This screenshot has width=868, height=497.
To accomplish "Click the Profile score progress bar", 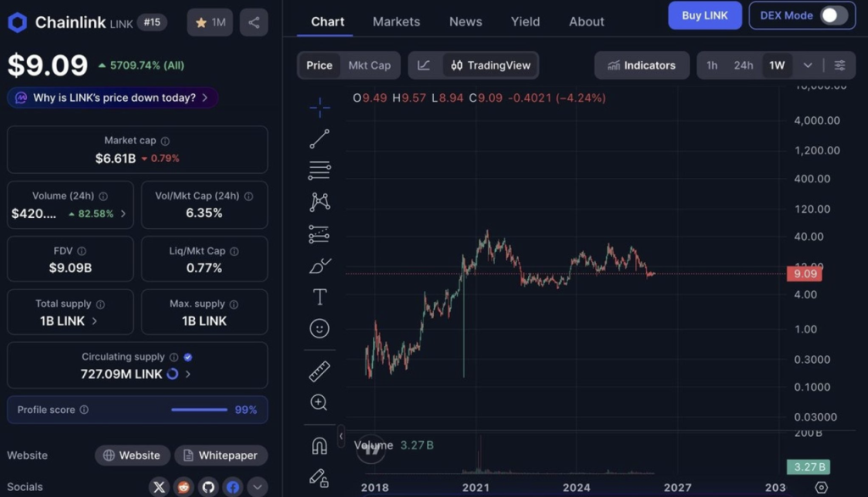I will click(199, 410).
